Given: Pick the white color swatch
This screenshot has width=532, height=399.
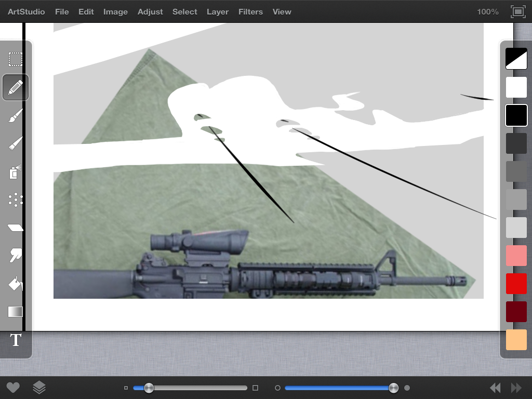Looking at the screenshot, I should pyautogui.click(x=516, y=87).
